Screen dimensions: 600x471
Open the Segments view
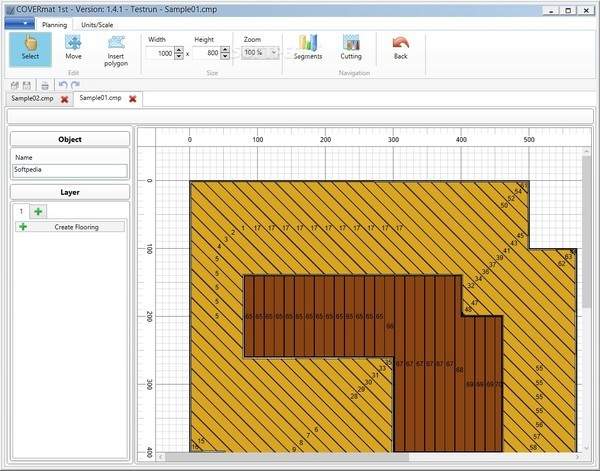point(307,48)
